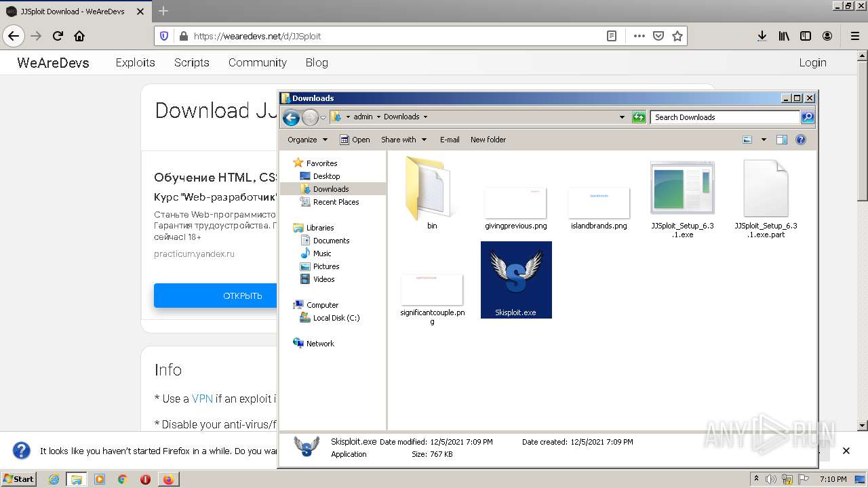Screen dimensions: 868x488
Task: Open the Organize dropdown menu
Action: point(307,140)
